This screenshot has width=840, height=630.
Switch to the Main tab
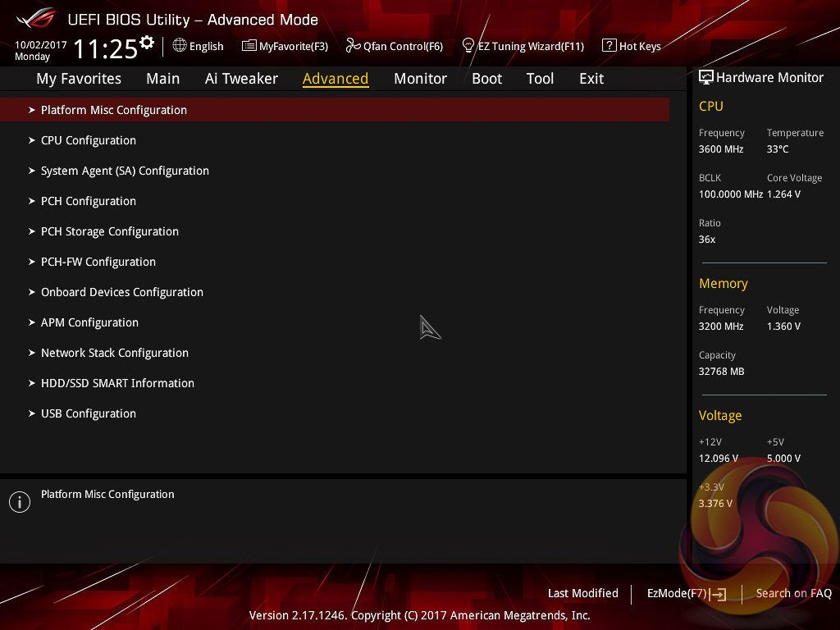pos(163,79)
